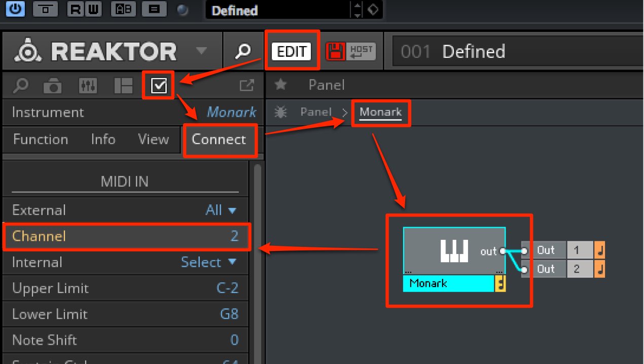Image resolution: width=644 pixels, height=364 pixels.
Task: Click the undock sidepane icon
Action: [x=246, y=86]
